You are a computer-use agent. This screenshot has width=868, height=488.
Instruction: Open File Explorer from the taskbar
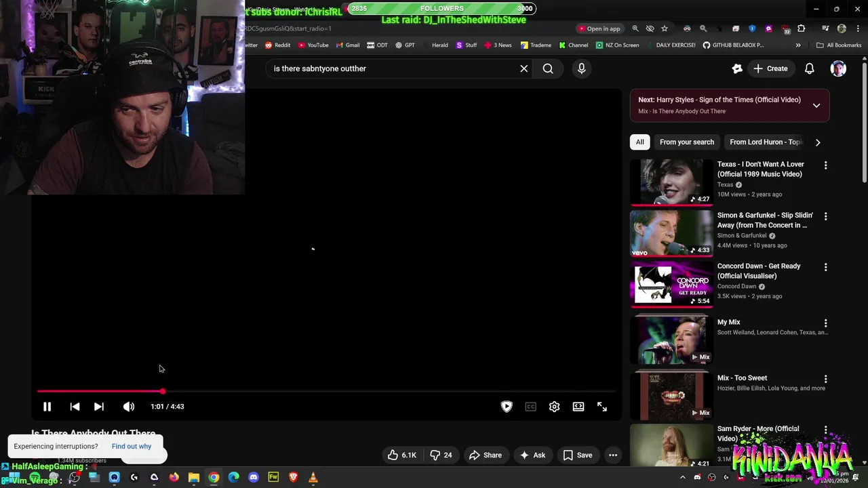[194, 477]
